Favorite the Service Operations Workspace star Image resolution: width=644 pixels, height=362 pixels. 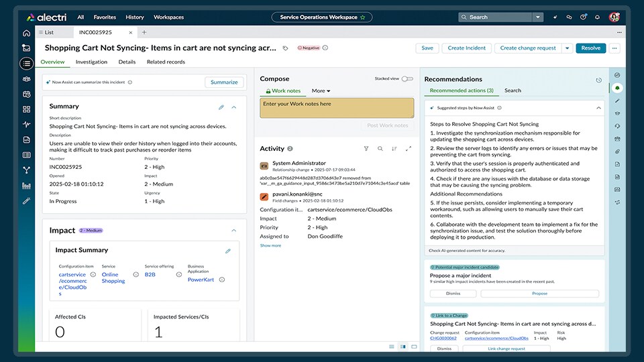click(363, 17)
